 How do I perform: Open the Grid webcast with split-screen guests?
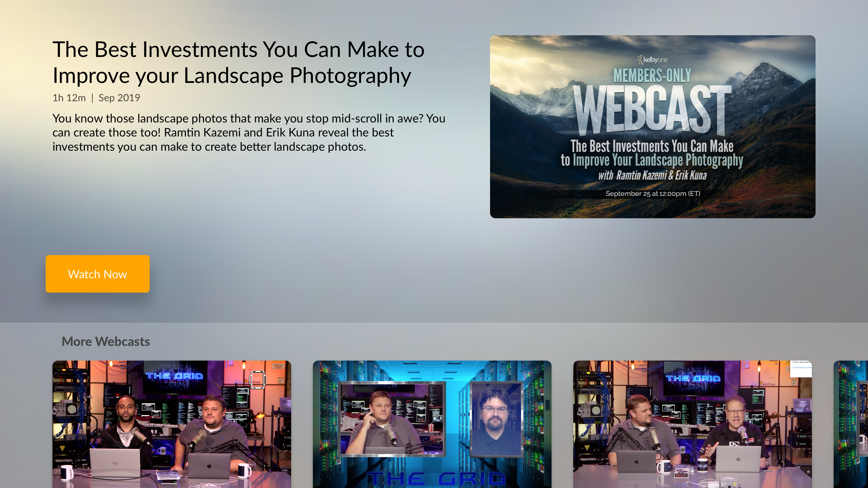432,424
